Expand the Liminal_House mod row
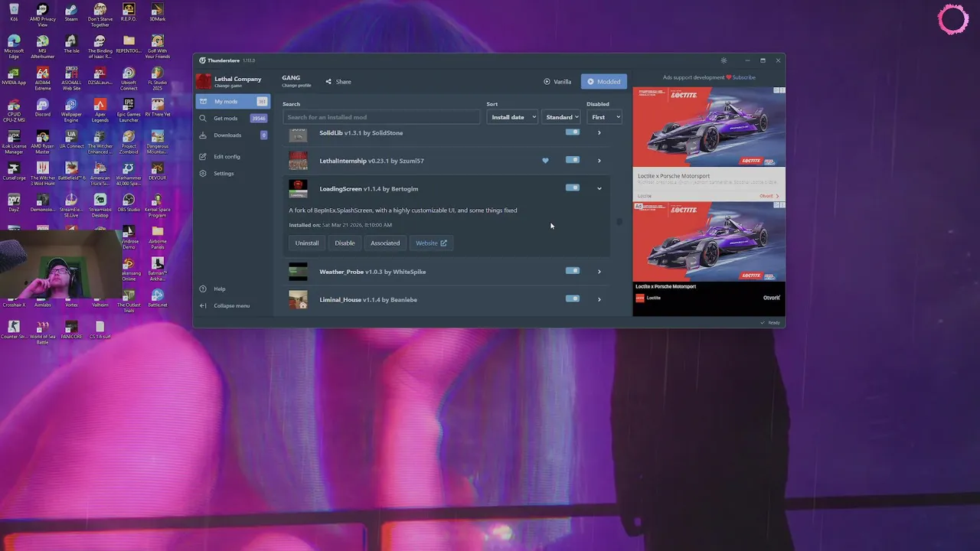Screen dimensions: 980x551 click(599, 299)
